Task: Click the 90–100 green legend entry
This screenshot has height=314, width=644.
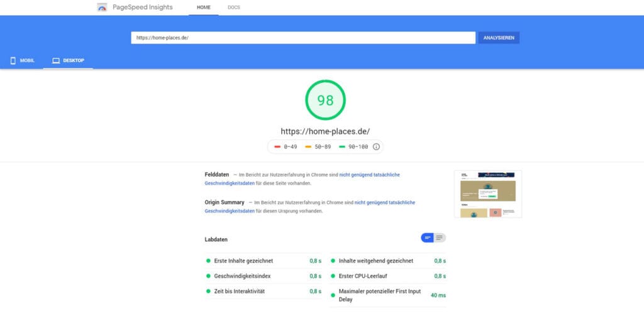Action: click(x=353, y=147)
